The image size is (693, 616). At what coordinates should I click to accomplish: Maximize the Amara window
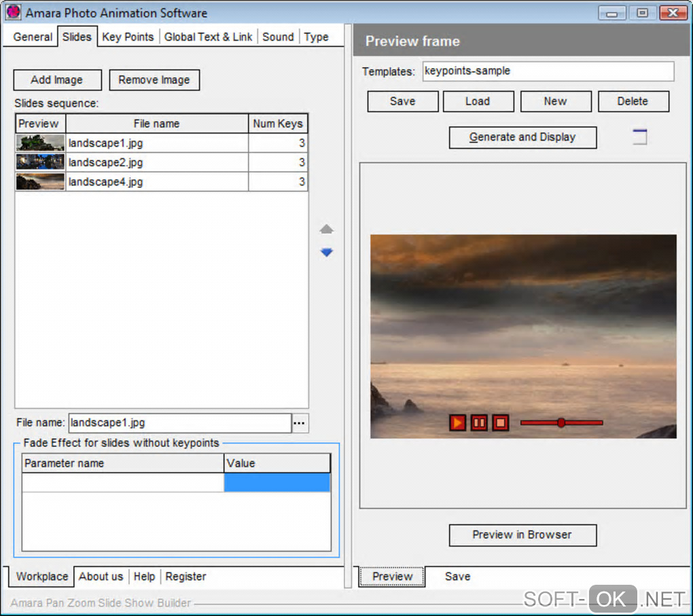click(642, 13)
